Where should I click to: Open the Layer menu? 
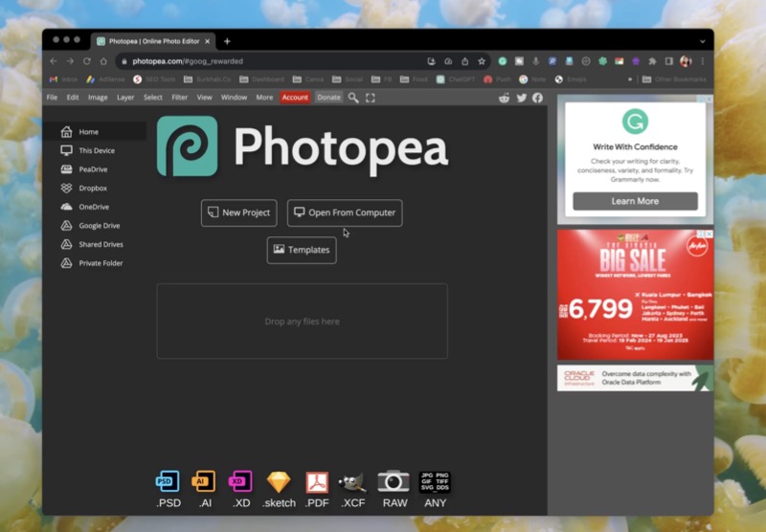(125, 98)
